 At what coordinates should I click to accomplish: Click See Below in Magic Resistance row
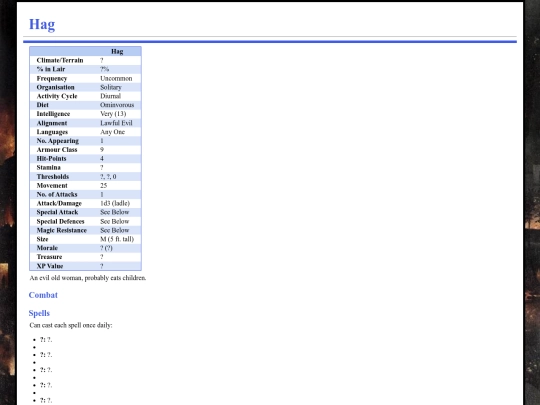(x=115, y=230)
